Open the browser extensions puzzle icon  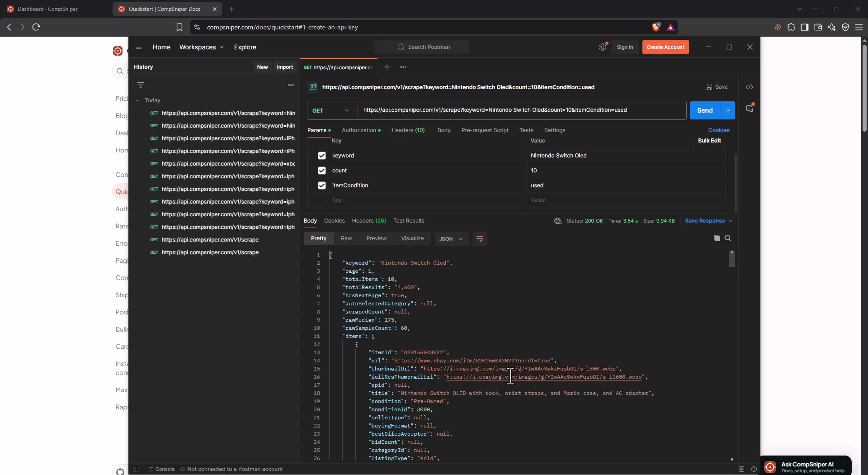(x=791, y=27)
